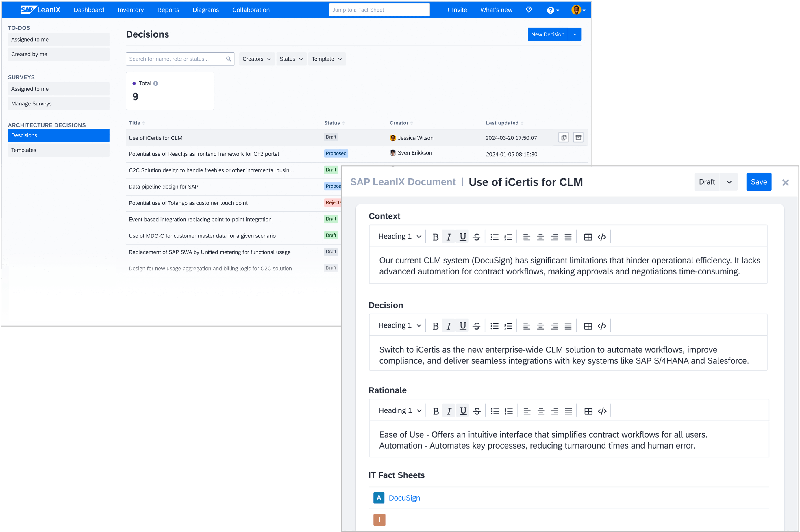Expand the Creators filter dropdown
Viewport: 800px width, 532px height.
coord(257,59)
